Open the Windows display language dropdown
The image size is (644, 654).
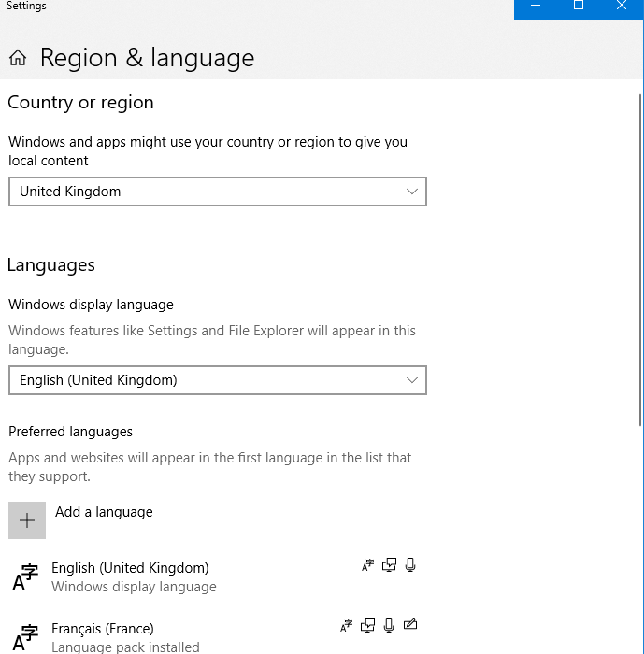coord(217,380)
